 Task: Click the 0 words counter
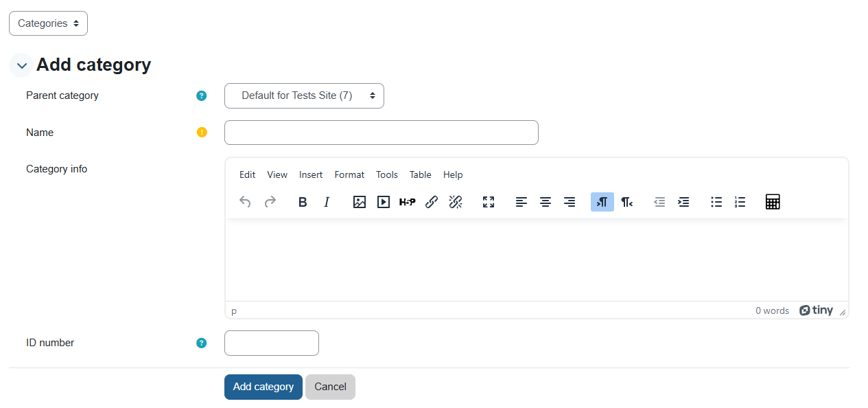pyautogui.click(x=772, y=310)
